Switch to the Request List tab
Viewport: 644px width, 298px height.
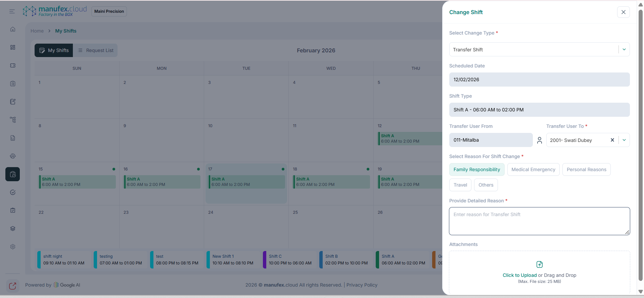tap(96, 50)
